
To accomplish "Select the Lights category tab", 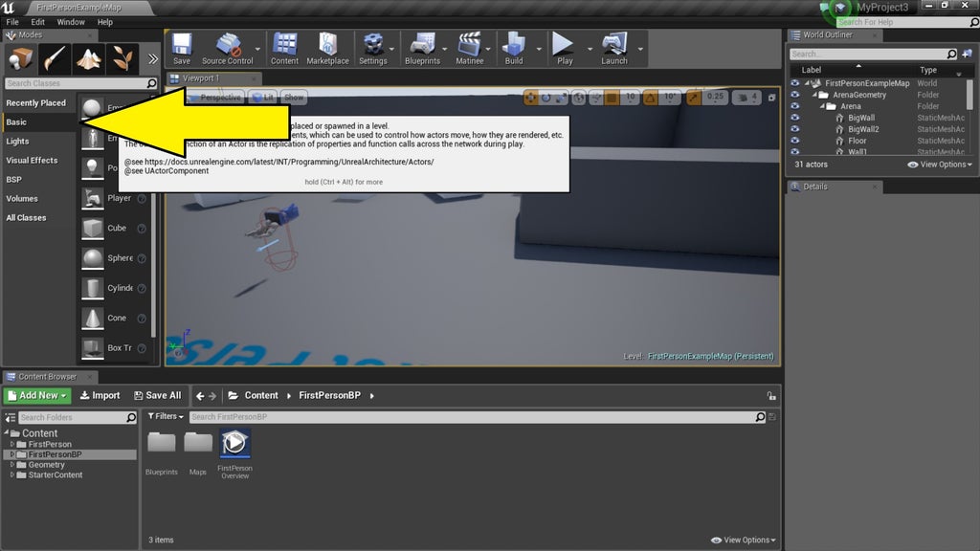I will coord(18,142).
